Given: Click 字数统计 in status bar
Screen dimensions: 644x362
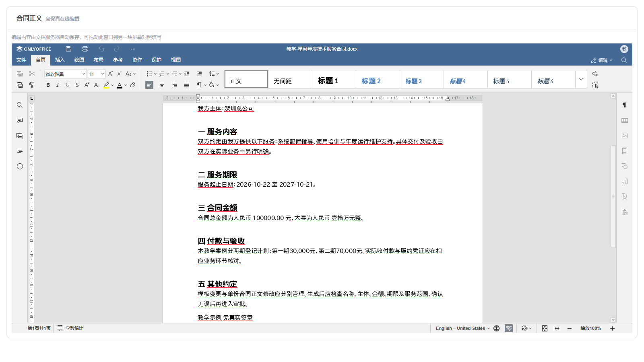Looking at the screenshot, I should (70, 328).
